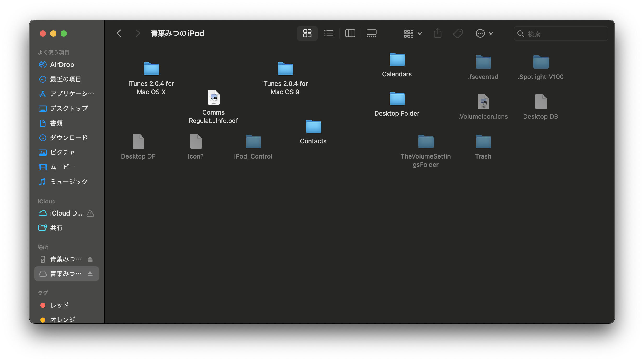
Task: Open the More actions ellipsis menu
Action: tap(484, 33)
